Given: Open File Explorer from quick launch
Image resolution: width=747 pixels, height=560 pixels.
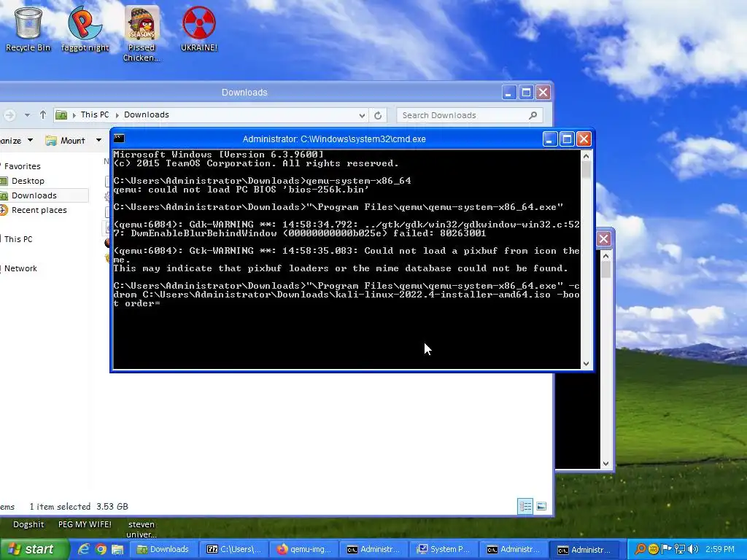Looking at the screenshot, I should click(117, 549).
